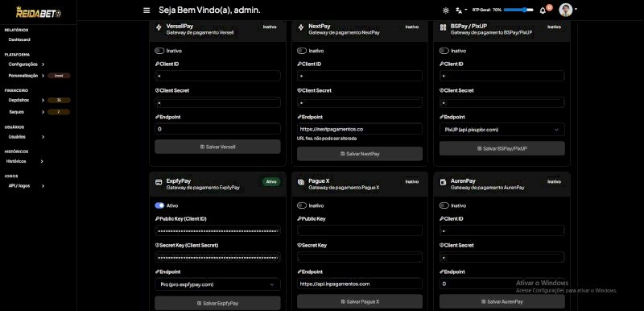Focus AurenPay Endpoint field
Screen dimensions: 644x311
[502, 284]
